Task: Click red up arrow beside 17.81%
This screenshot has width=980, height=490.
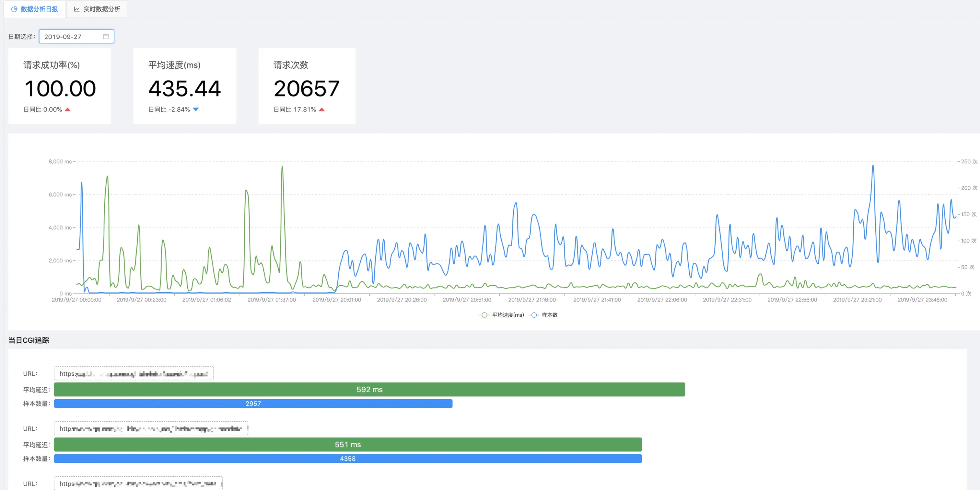Action: (322, 109)
